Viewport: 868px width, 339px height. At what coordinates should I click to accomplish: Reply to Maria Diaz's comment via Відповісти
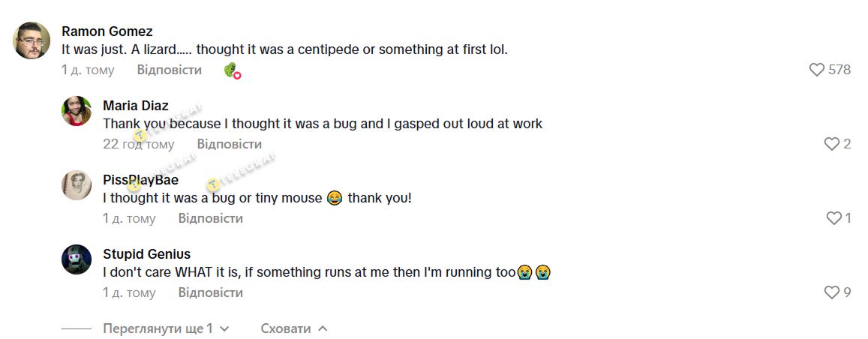point(230,144)
